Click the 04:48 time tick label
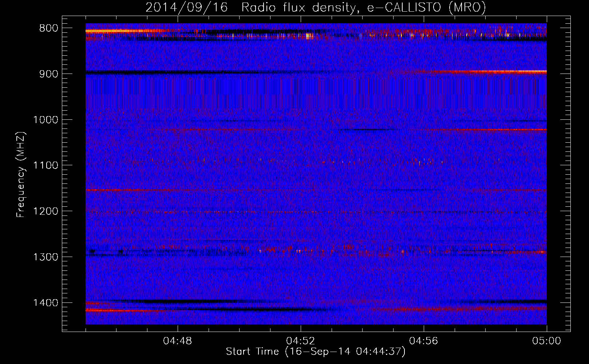The height and width of the screenshot is (364, 589). click(178, 341)
